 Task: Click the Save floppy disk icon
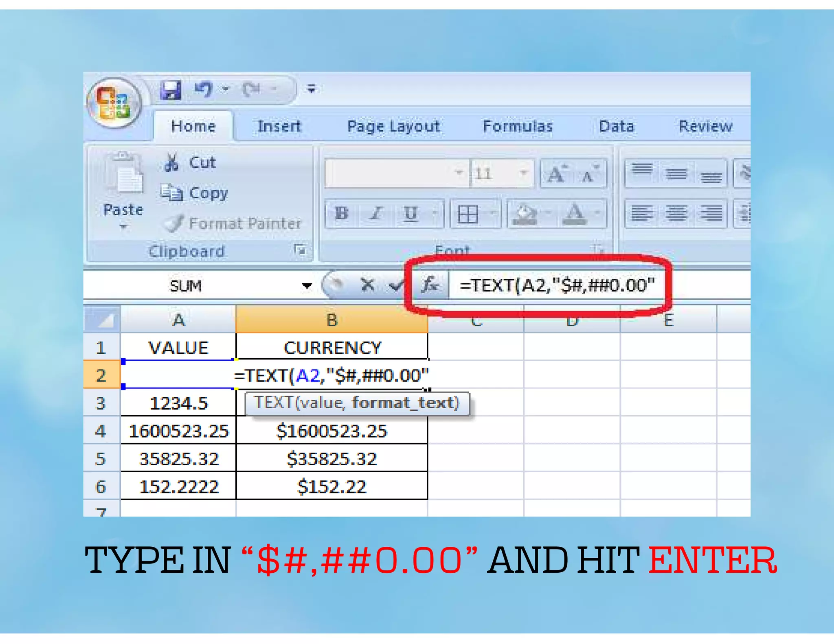171,89
